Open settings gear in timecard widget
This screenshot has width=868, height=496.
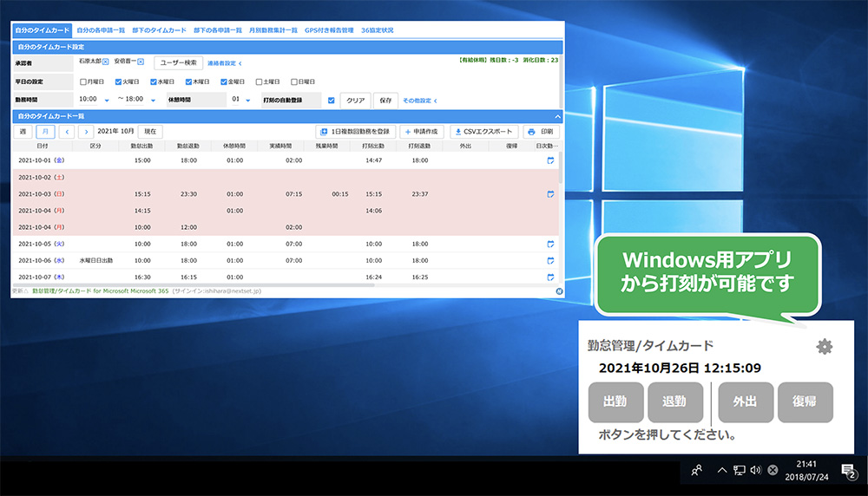point(825,347)
